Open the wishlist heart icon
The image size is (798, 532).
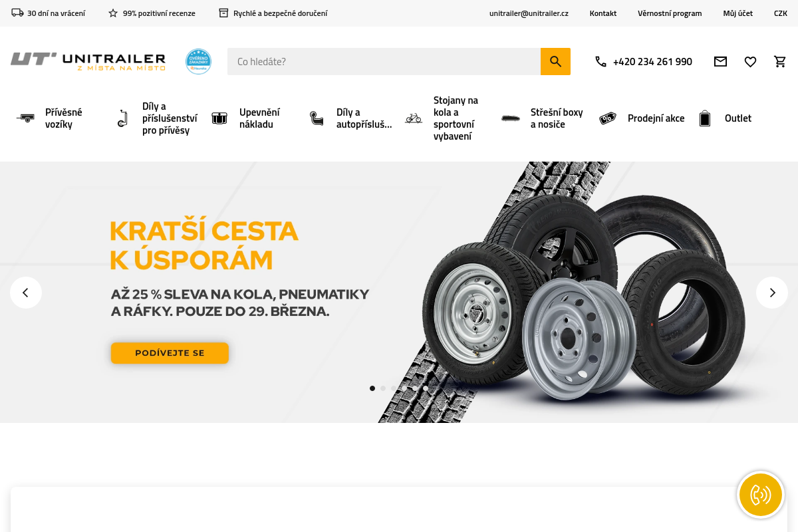[750, 62]
